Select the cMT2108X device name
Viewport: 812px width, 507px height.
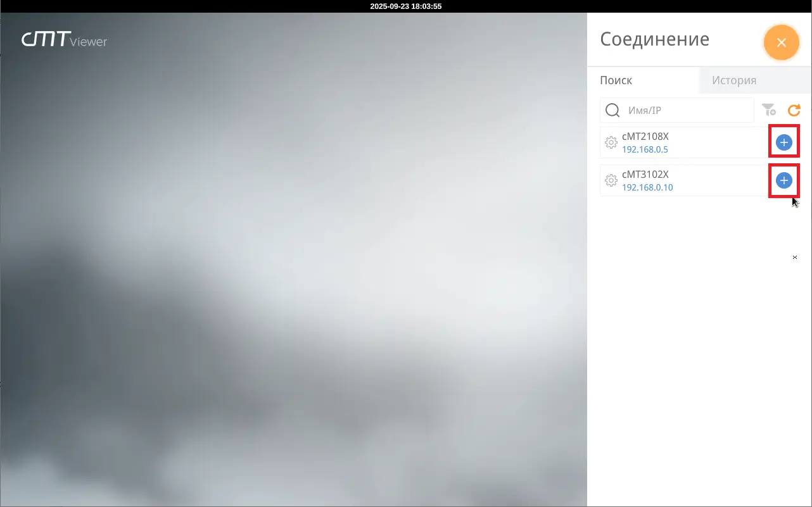click(645, 136)
